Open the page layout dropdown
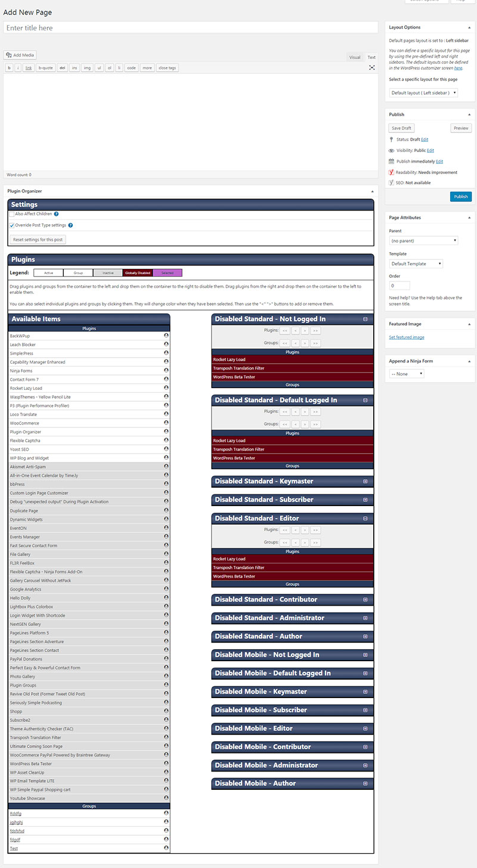 click(424, 93)
